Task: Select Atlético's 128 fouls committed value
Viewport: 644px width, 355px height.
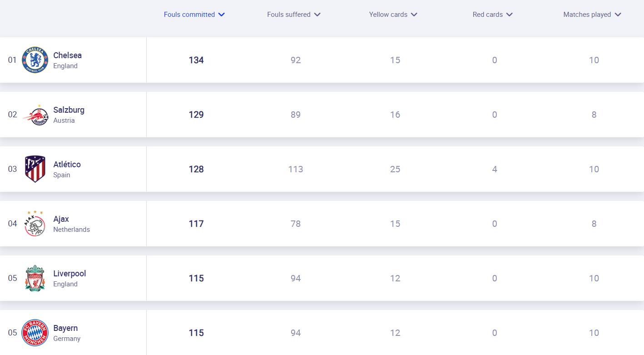Action: click(196, 169)
